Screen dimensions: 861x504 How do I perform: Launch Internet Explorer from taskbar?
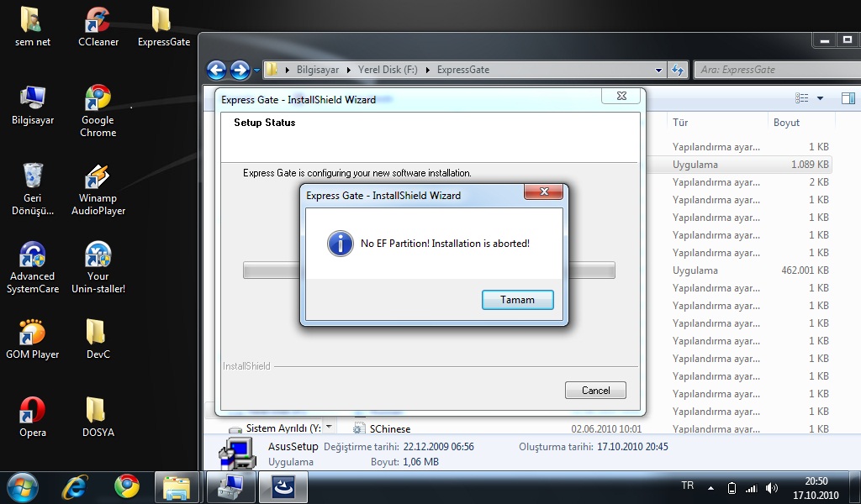pos(75,487)
